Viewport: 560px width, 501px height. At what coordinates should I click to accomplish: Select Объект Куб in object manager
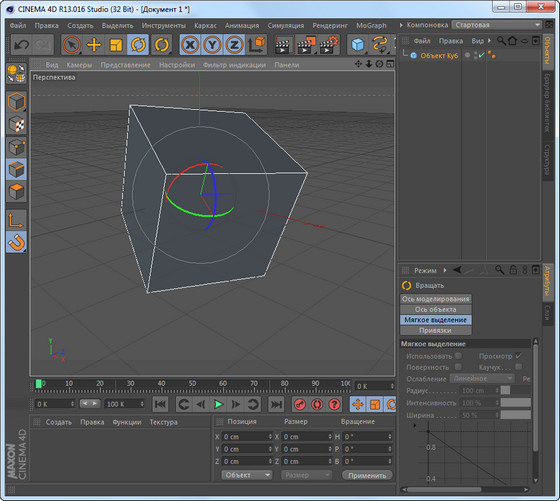pyautogui.click(x=439, y=55)
